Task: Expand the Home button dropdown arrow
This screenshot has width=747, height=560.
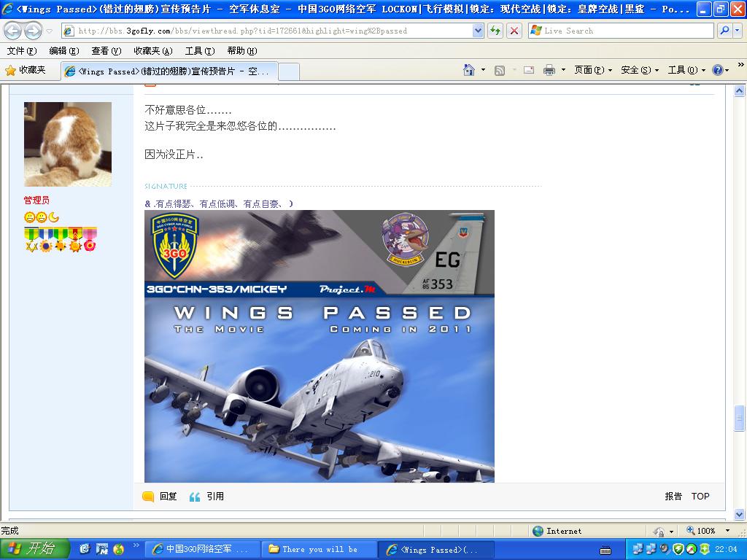Action: tap(483, 71)
